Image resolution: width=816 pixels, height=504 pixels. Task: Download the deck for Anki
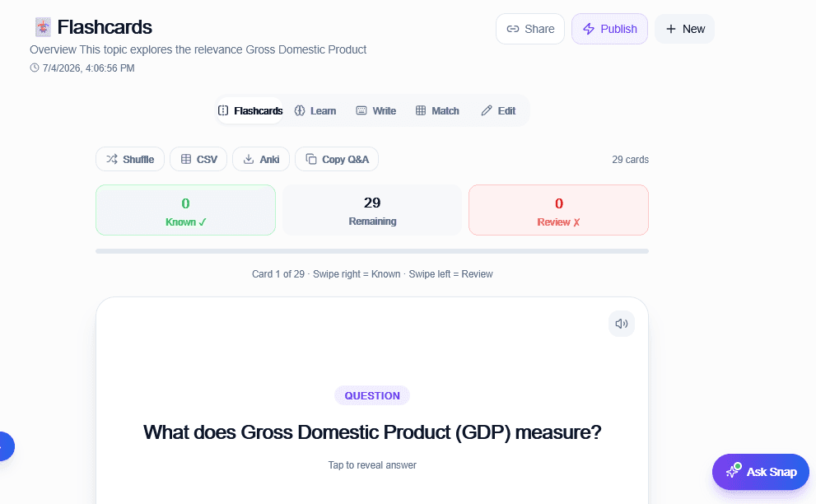tap(261, 159)
